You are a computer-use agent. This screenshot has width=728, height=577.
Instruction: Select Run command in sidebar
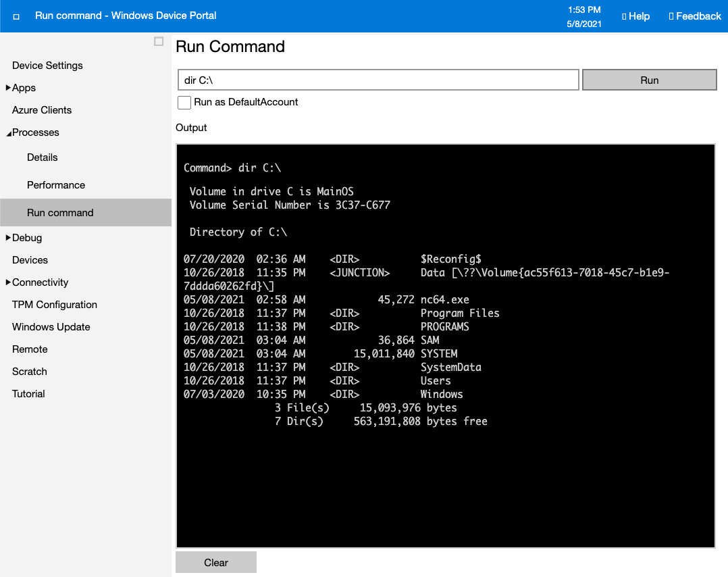pos(60,213)
